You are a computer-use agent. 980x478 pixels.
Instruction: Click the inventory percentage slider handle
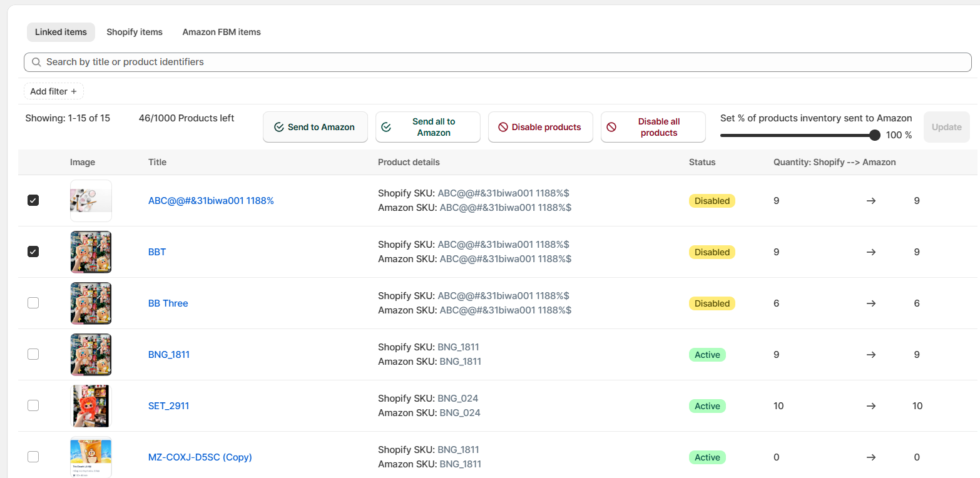pyautogui.click(x=875, y=135)
